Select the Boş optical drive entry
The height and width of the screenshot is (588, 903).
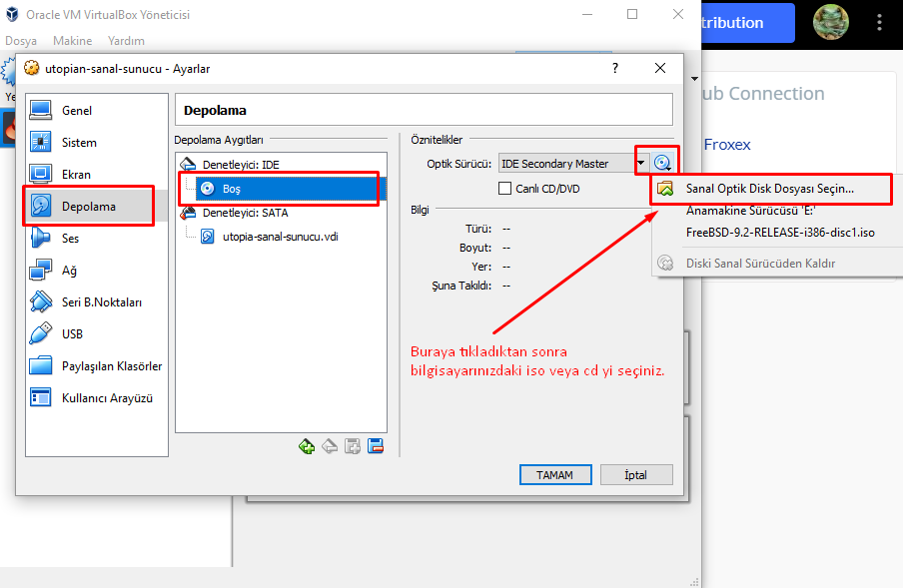pos(291,189)
